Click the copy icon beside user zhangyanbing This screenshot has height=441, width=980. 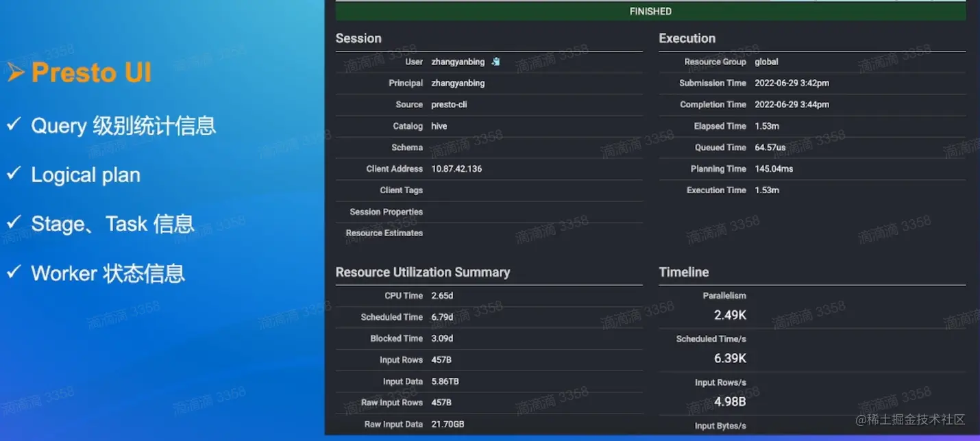tap(495, 62)
